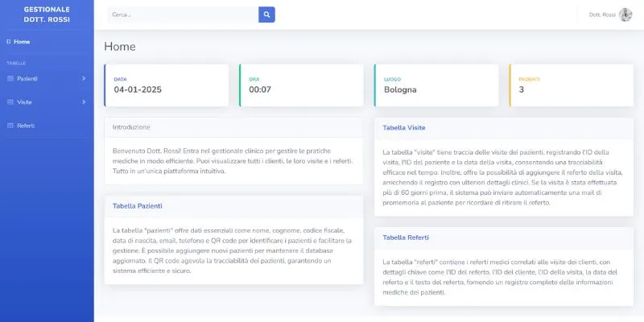Click the Home sidebar icon
644x322 pixels.
(9, 41)
